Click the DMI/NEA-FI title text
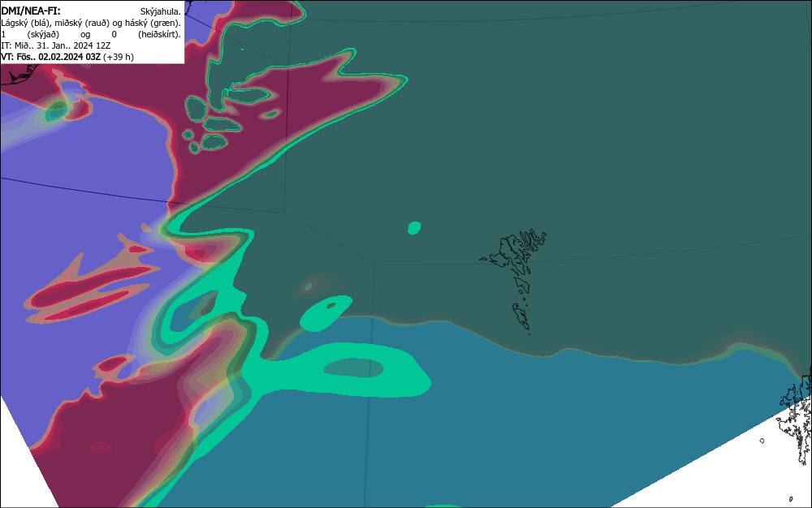 (31, 11)
